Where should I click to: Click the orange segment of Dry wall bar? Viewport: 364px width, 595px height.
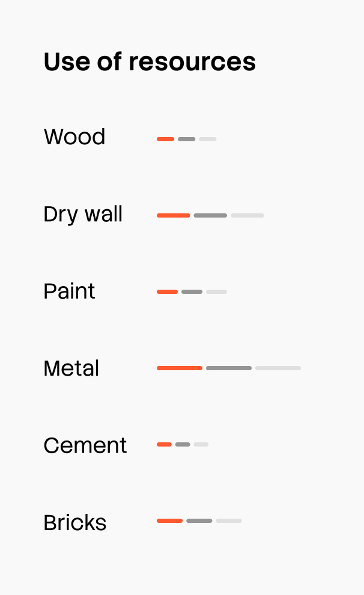pos(173,215)
